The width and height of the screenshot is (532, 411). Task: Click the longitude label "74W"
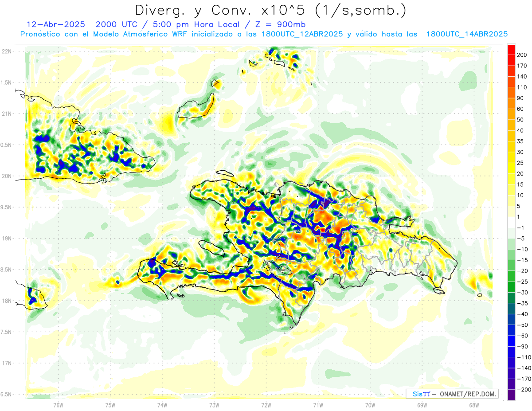[162, 405]
